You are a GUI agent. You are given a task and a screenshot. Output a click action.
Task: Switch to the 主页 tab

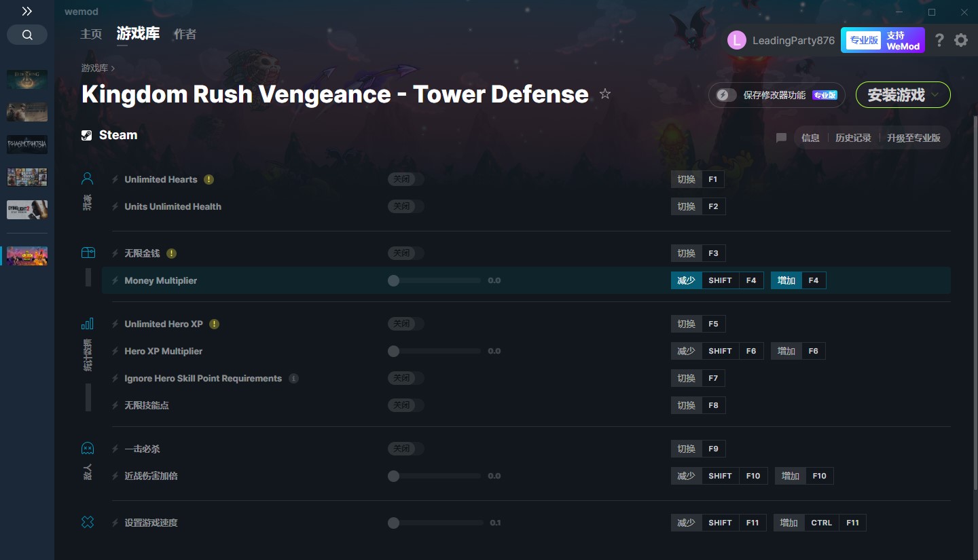point(91,34)
